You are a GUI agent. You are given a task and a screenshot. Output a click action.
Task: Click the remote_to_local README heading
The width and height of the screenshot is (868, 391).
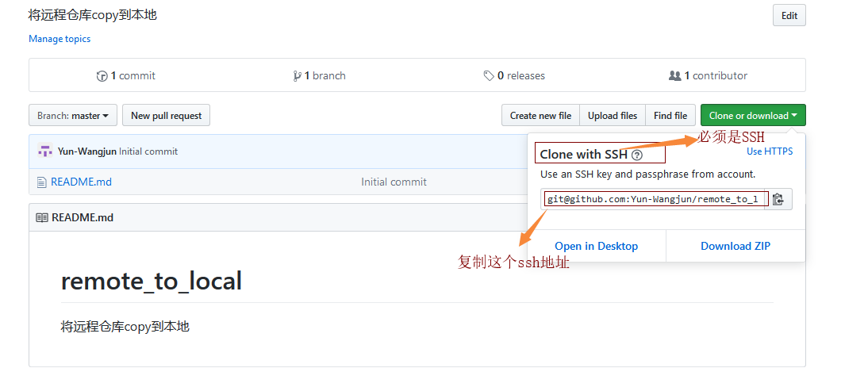(151, 281)
